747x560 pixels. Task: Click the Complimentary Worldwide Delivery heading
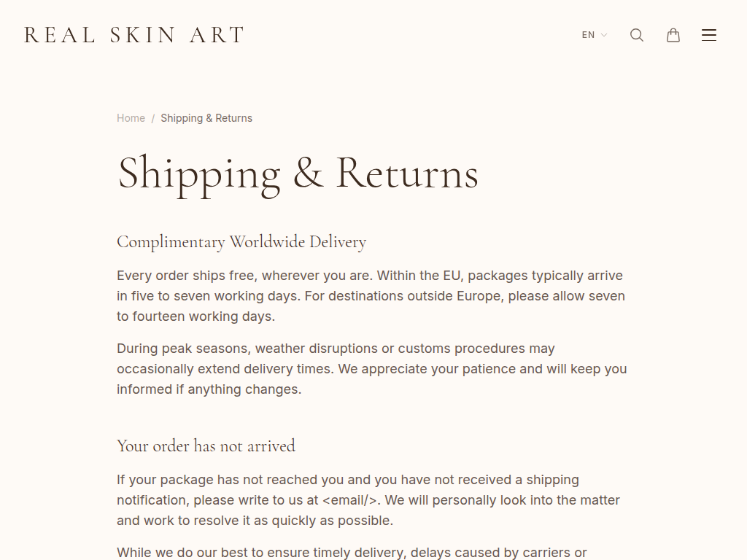pyautogui.click(x=241, y=242)
